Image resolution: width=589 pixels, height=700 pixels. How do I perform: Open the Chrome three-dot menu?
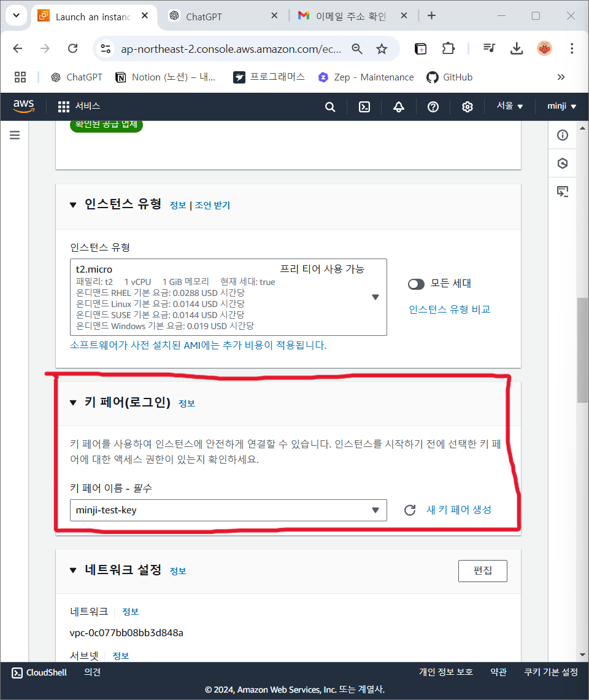[572, 49]
